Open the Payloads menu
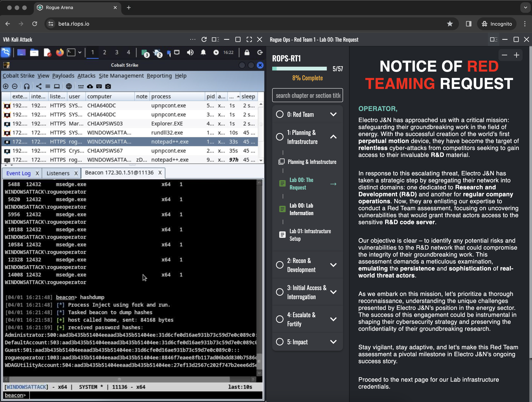 tap(63, 76)
